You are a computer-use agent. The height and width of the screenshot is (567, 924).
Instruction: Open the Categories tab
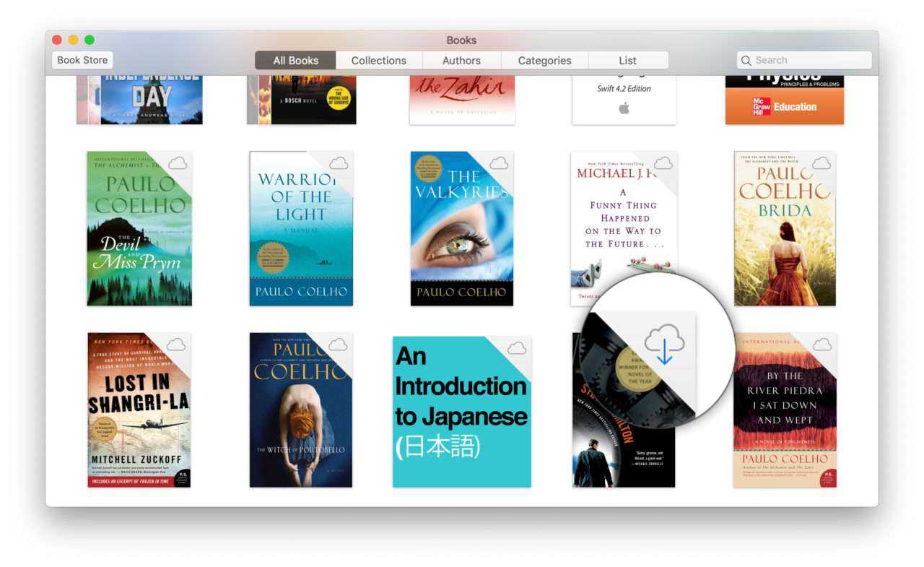click(544, 61)
